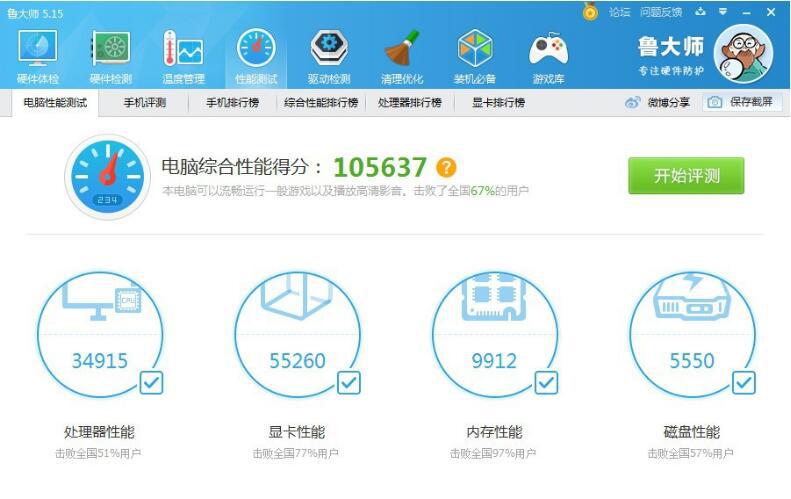Viewport: 791px width, 499px height.
Task: Open the title bar dropdown menu arrow
Action: point(723,12)
